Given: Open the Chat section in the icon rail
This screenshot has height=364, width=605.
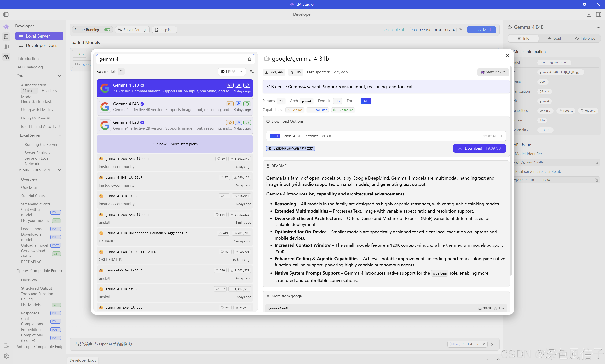Looking at the screenshot, I should [6, 27].
